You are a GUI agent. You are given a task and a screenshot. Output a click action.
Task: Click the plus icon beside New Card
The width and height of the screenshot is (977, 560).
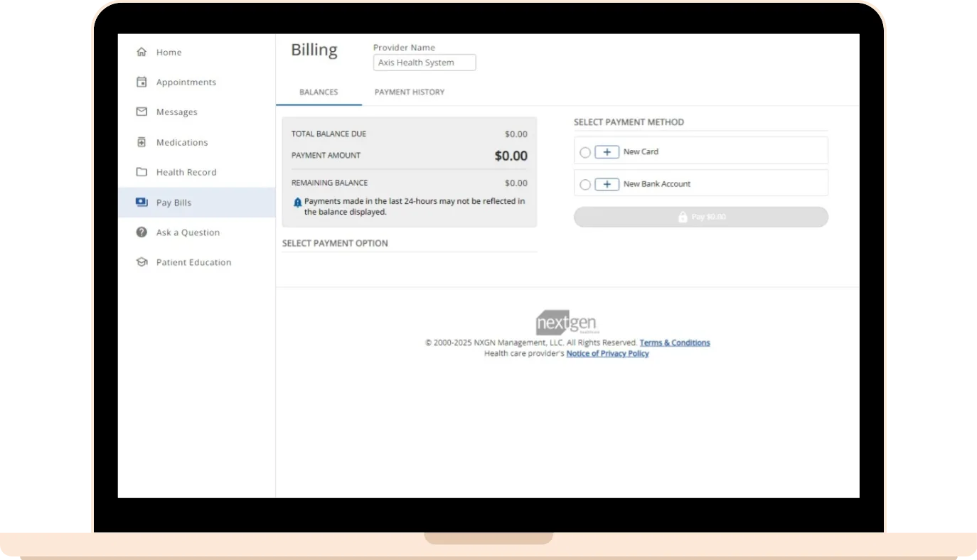607,152
